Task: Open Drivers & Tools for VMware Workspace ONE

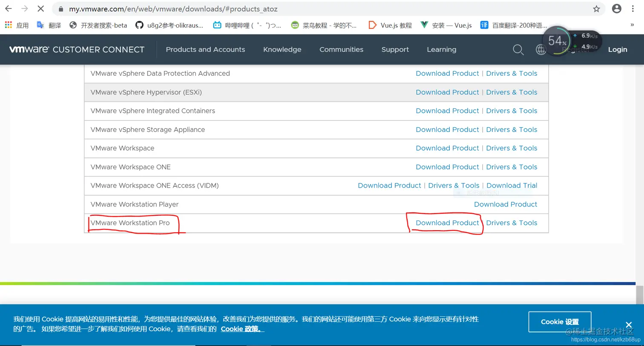Action: click(512, 167)
